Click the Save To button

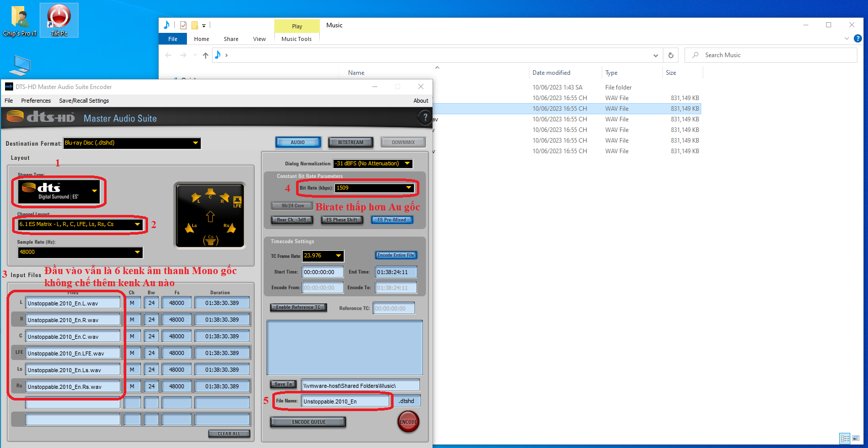pos(283,384)
